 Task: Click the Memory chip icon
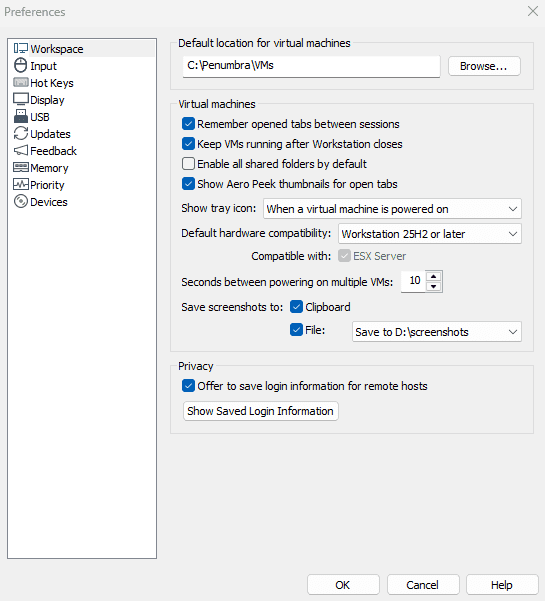point(21,167)
